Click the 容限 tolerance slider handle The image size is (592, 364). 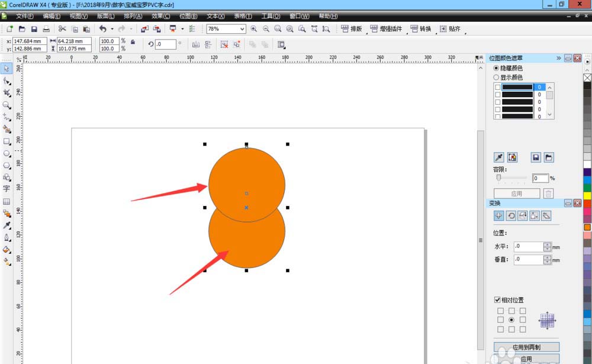498,178
